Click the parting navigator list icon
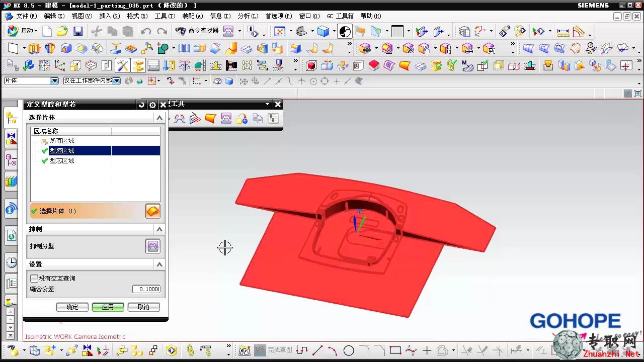The width and height of the screenshot is (644, 362). (x=273, y=119)
